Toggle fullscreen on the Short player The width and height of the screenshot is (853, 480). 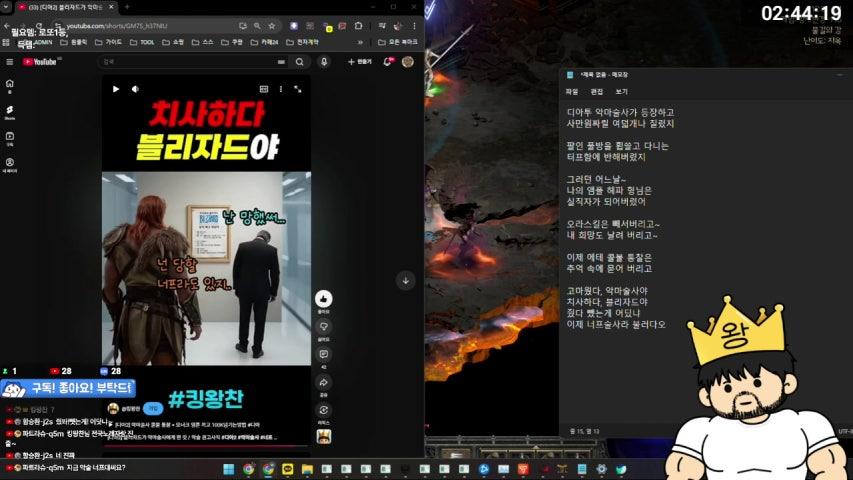[x=297, y=89]
